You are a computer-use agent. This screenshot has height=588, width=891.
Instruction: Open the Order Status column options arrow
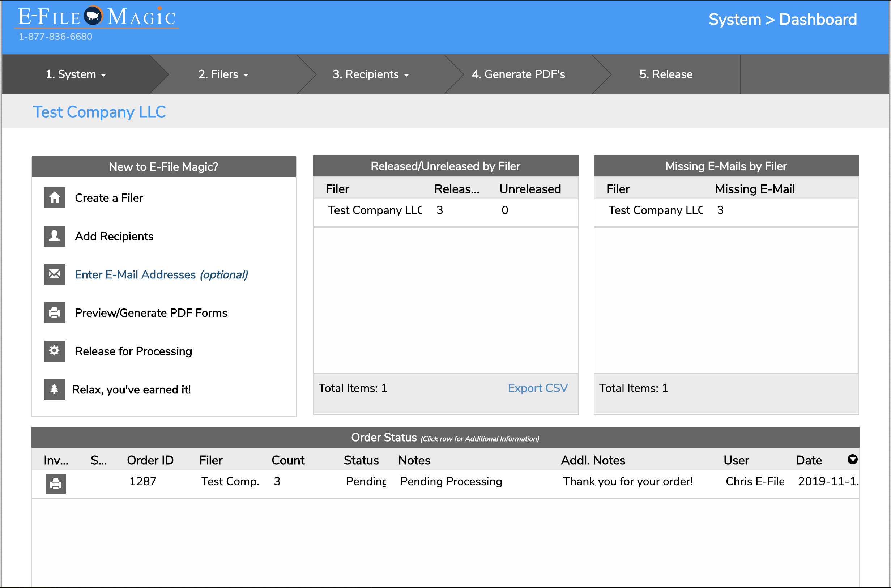point(852,459)
